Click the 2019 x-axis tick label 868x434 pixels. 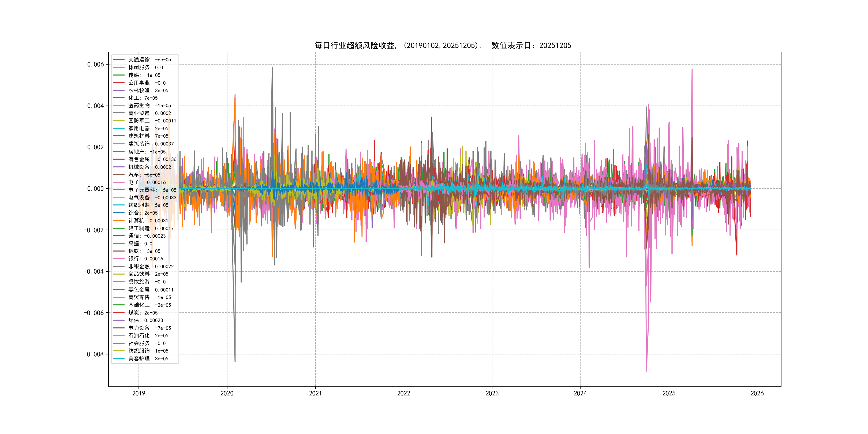[x=139, y=393]
